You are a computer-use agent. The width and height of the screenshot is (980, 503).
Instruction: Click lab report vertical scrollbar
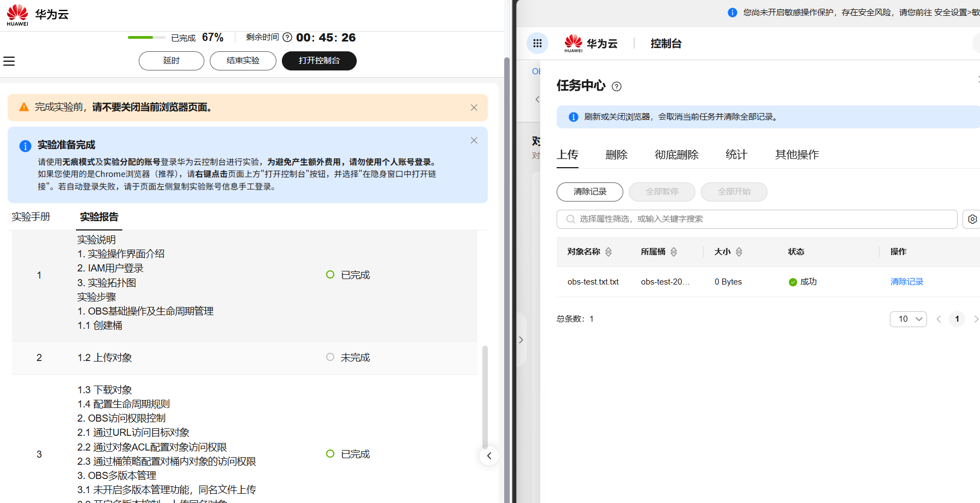[x=485, y=397]
